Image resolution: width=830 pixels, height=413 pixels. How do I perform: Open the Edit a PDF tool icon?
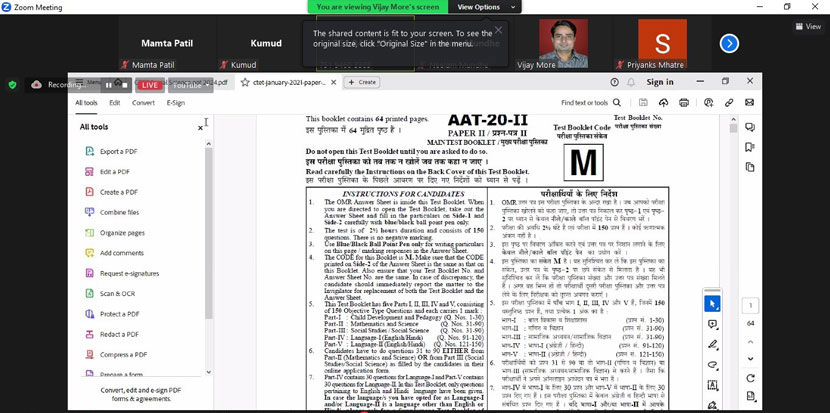coord(89,172)
